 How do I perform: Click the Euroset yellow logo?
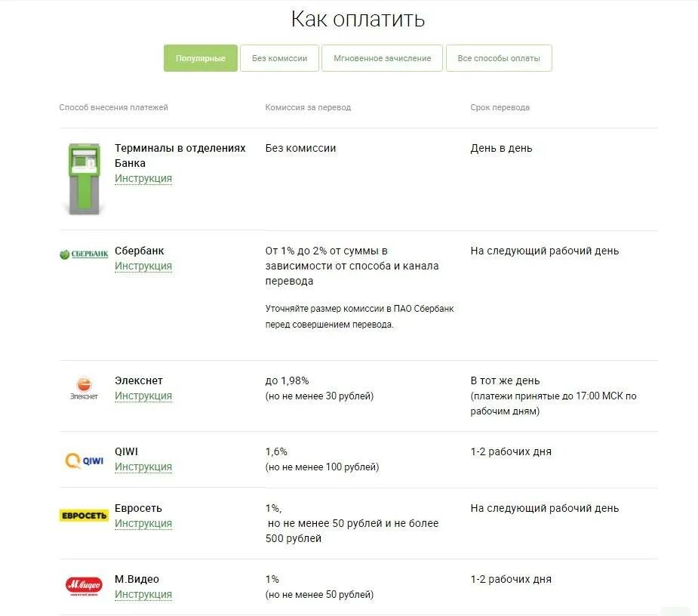[84, 516]
